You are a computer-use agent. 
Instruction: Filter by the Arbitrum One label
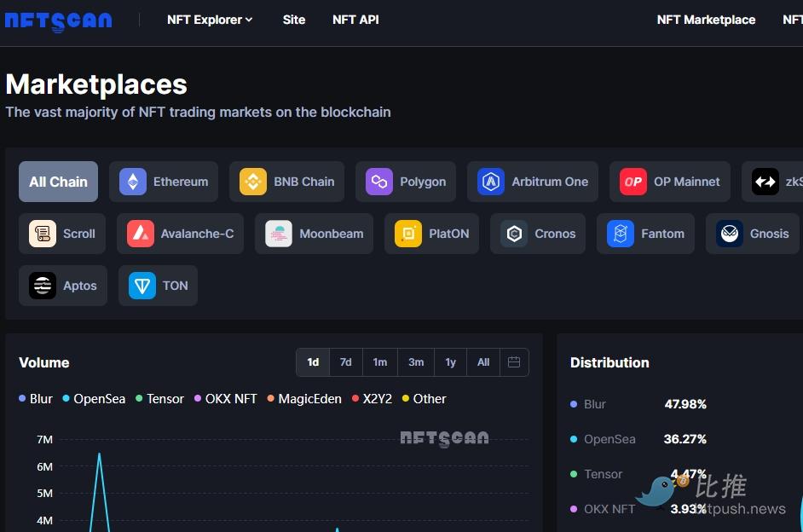[x=550, y=182]
